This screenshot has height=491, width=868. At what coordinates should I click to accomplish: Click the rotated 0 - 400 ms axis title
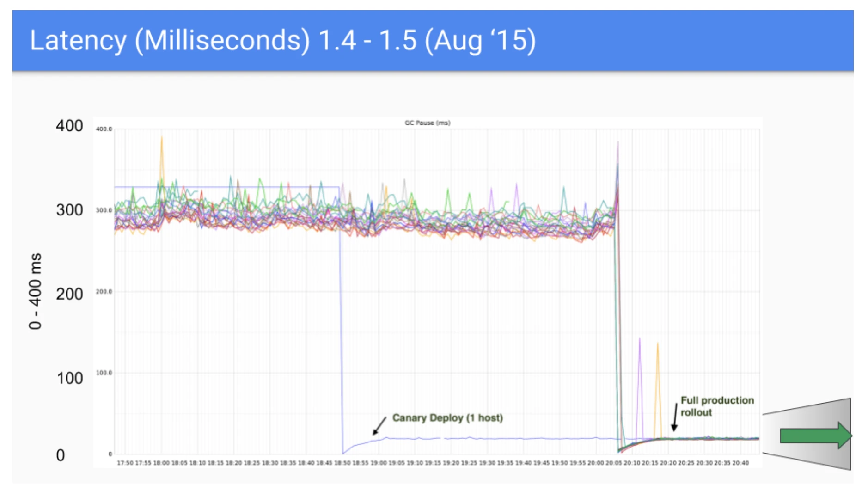35,291
